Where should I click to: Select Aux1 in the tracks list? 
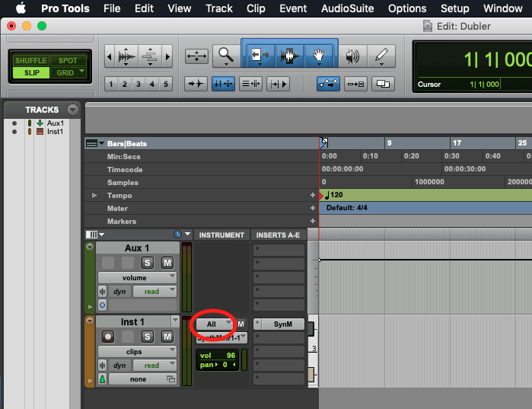[x=56, y=123]
